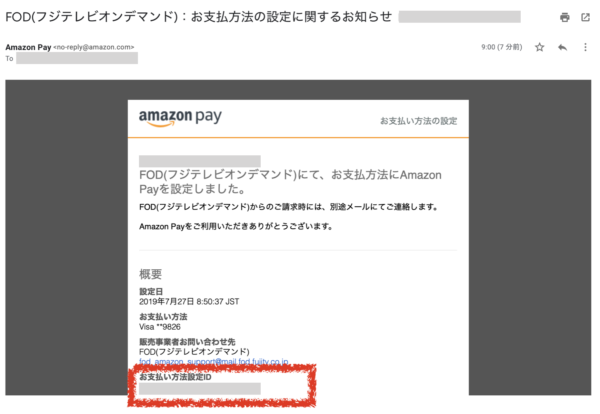Click the 9:00 (7 分前) timestamp
600x414 pixels.
pos(501,47)
